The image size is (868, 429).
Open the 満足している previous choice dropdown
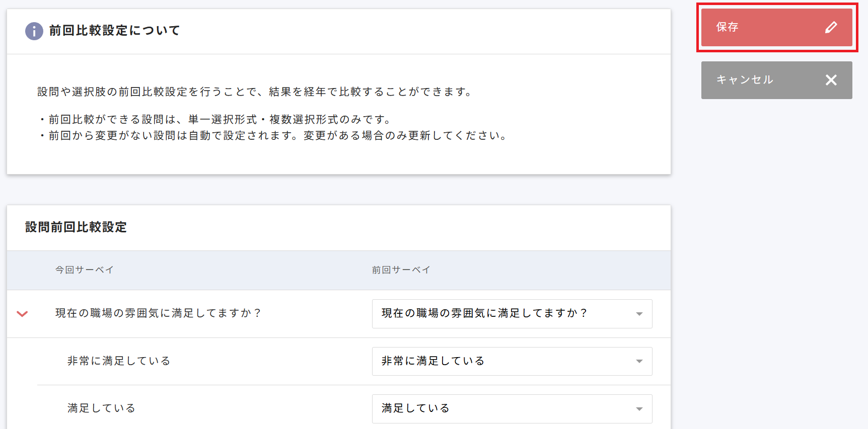[x=512, y=408]
